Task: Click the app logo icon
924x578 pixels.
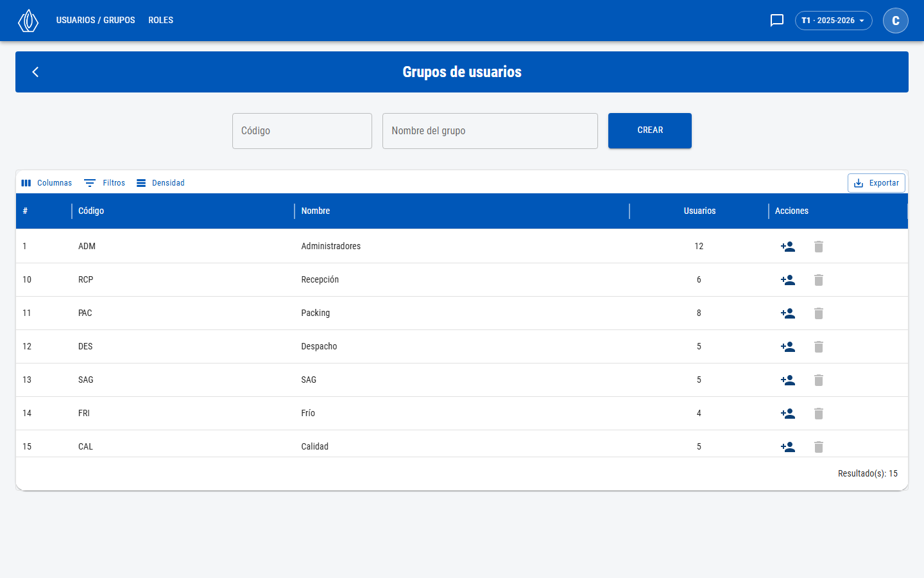Action: (28, 21)
